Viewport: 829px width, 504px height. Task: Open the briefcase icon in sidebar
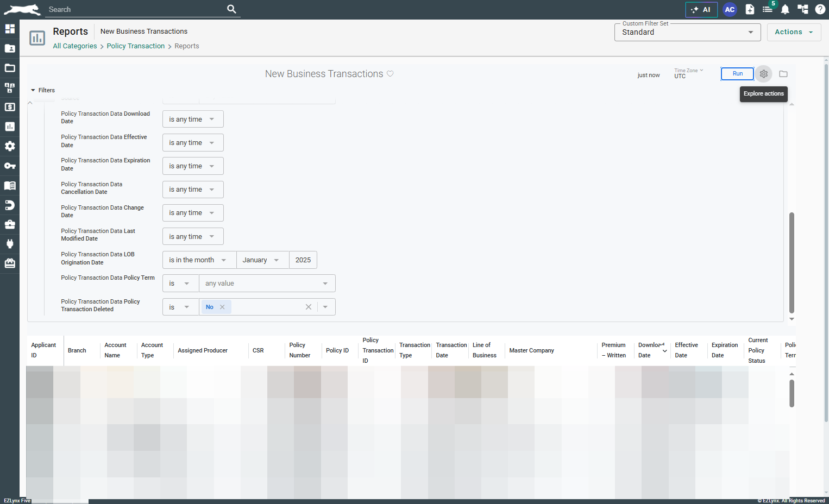pyautogui.click(x=10, y=224)
